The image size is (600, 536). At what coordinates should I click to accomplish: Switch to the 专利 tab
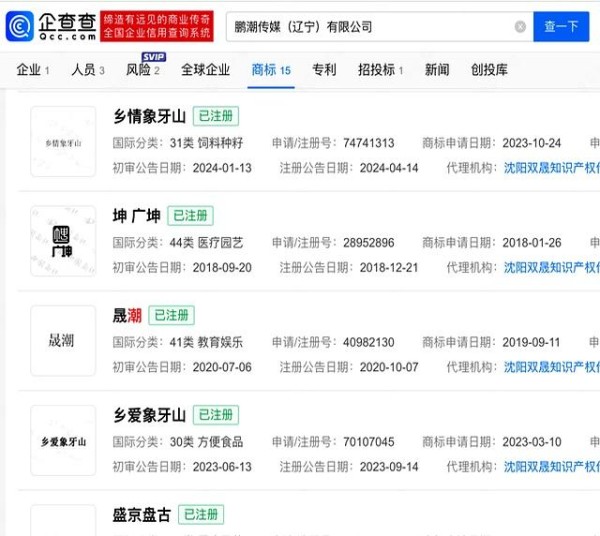point(324,70)
